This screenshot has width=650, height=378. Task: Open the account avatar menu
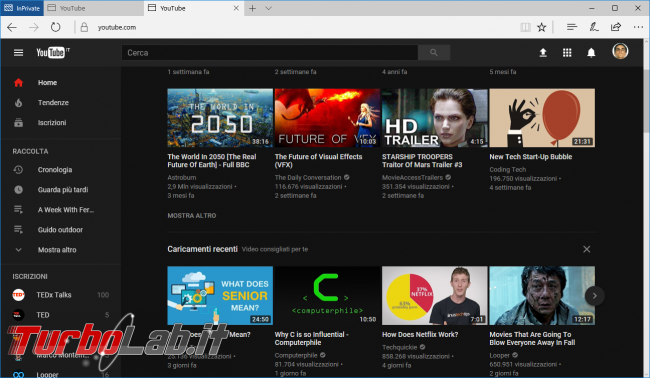[620, 51]
